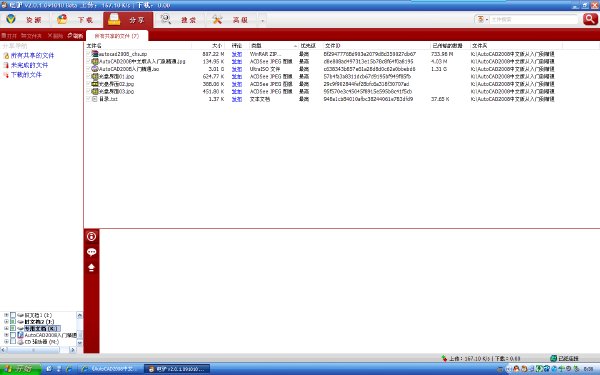The height and width of the screenshot is (375, 600).
Task: Toggle the checkbox before 目录.txt
Action: pyautogui.click(x=89, y=99)
